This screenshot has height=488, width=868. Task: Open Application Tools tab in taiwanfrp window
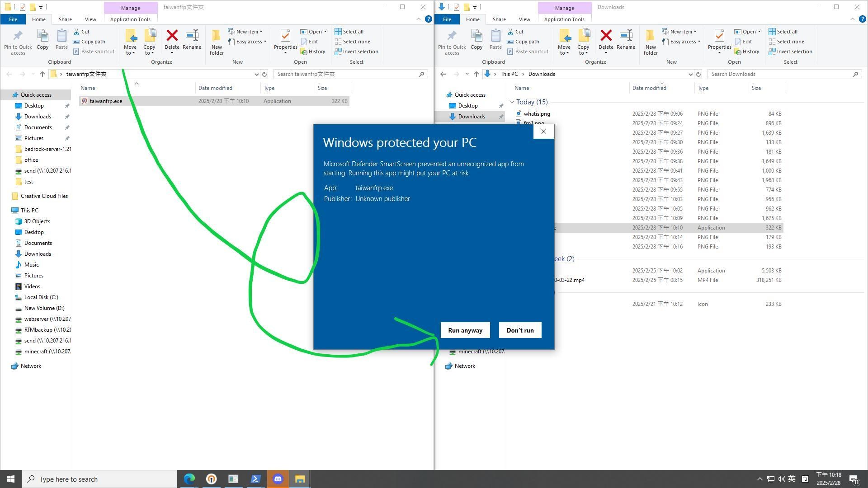point(130,19)
